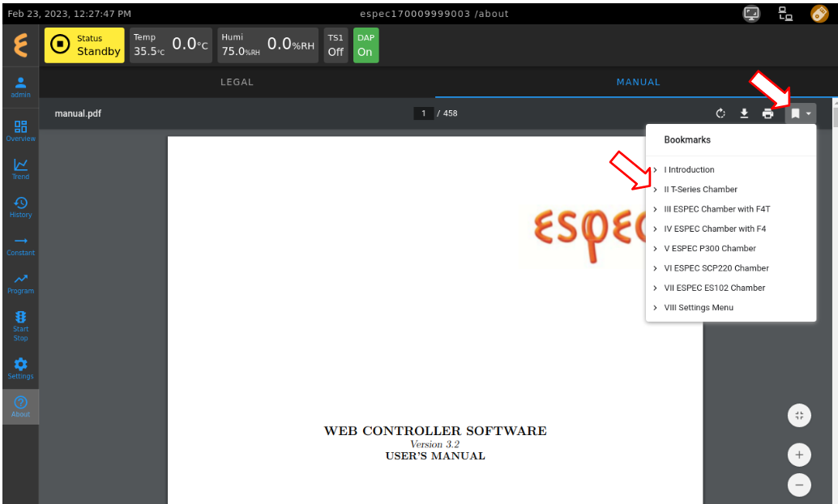This screenshot has width=838, height=504.
Task: Open Settings from sidebar
Action: [x=20, y=369]
